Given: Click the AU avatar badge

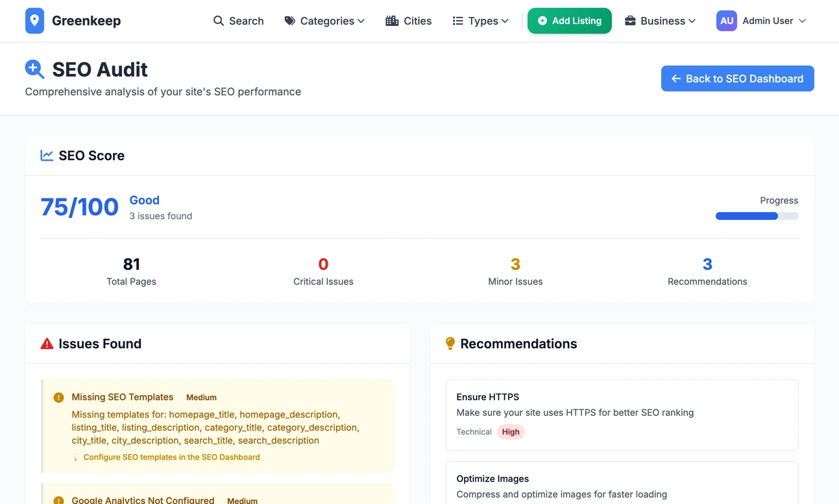Looking at the screenshot, I should pyautogui.click(x=727, y=21).
